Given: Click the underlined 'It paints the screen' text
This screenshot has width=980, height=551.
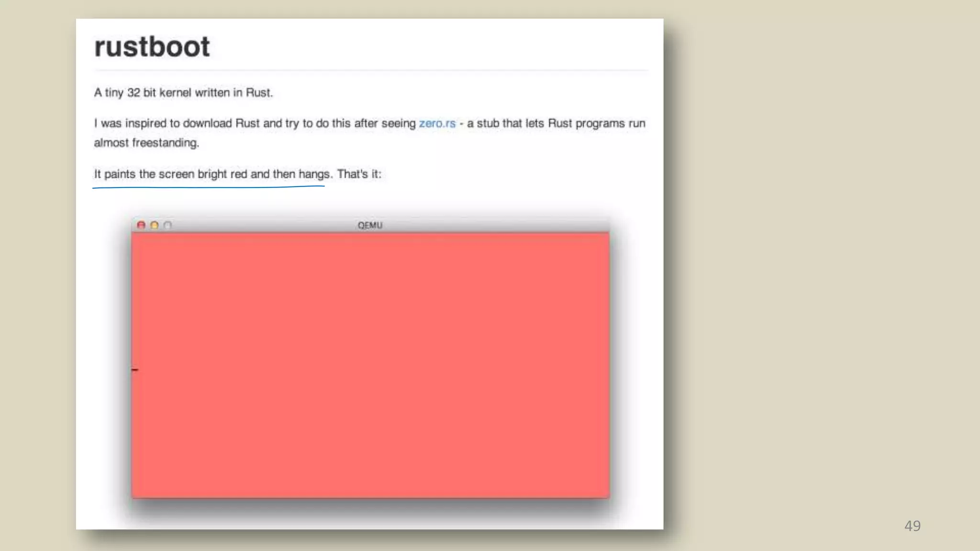Looking at the screenshot, I should pyautogui.click(x=145, y=174).
